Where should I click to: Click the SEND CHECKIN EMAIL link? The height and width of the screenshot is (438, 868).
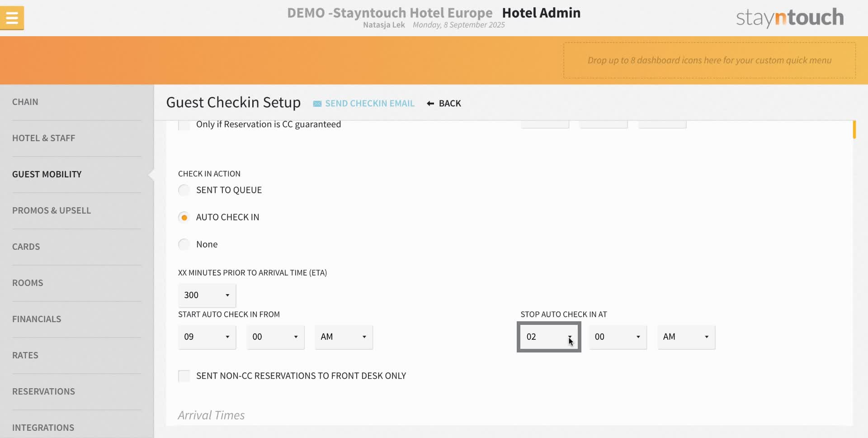369,103
